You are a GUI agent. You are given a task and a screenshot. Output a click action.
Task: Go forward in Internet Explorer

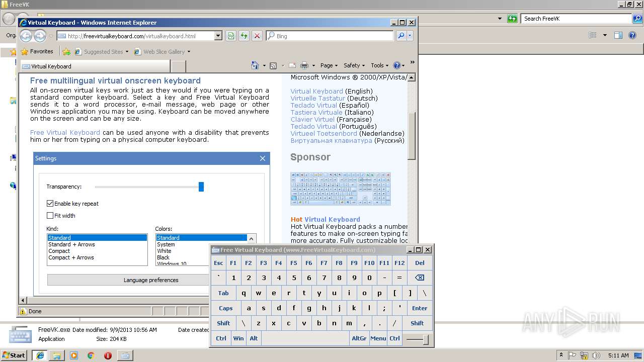[40, 36]
